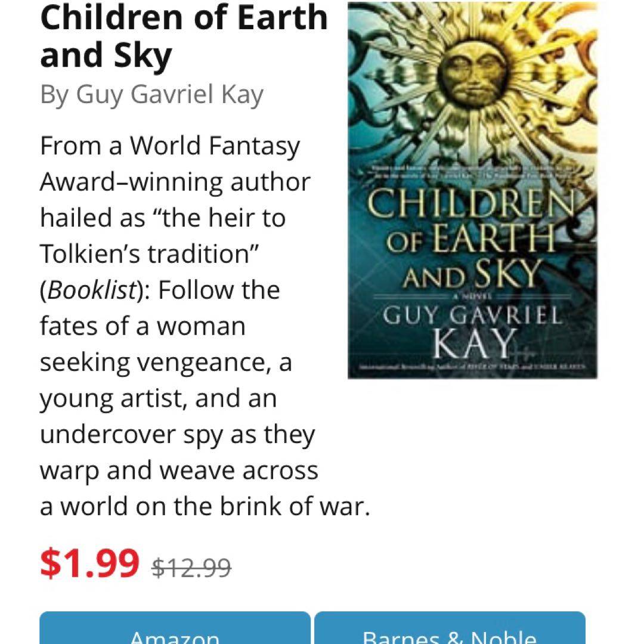
Task: Click the "A NOVEL" label on the cover
Action: [471, 296]
